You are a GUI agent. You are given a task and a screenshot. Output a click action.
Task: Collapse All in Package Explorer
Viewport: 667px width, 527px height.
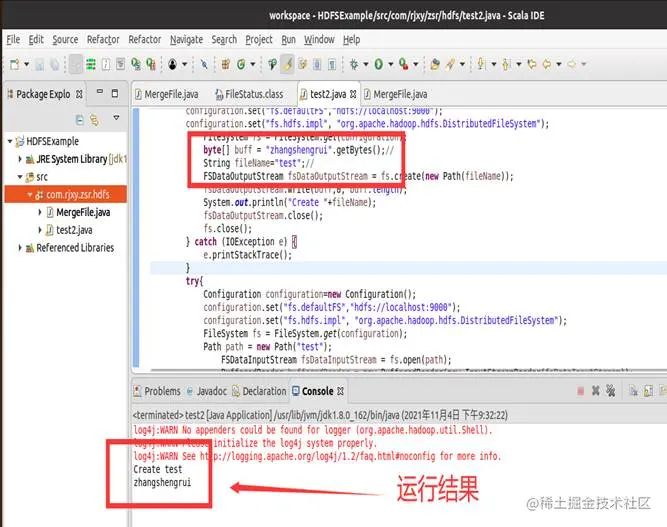coord(80,120)
